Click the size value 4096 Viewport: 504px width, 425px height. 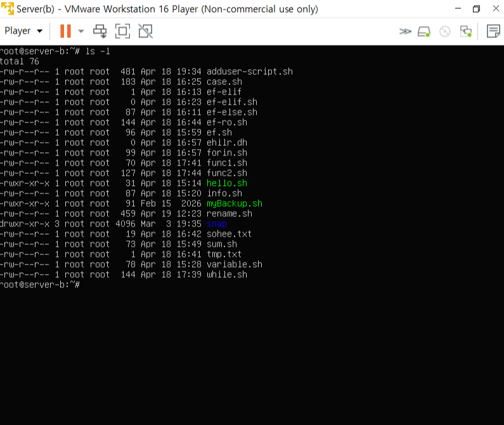pos(126,224)
